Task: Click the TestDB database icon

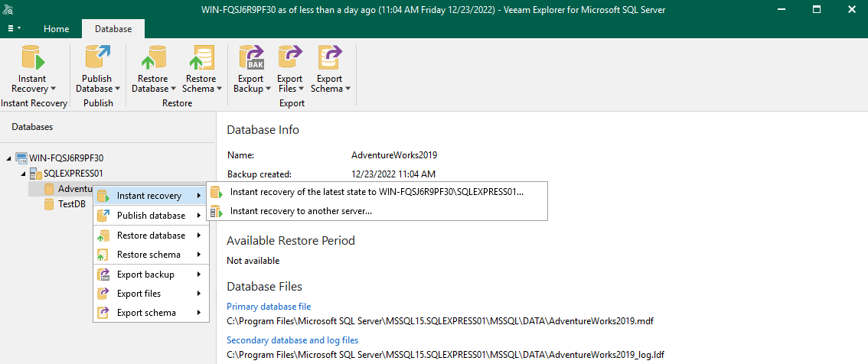Action: coord(49,204)
